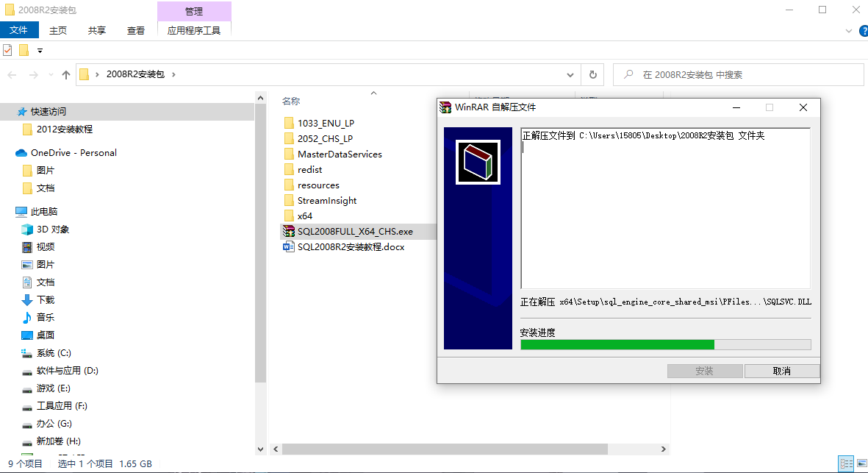This screenshot has height=473, width=868.
Task: Open the 文档 folder under OneDrive
Action: click(x=46, y=188)
